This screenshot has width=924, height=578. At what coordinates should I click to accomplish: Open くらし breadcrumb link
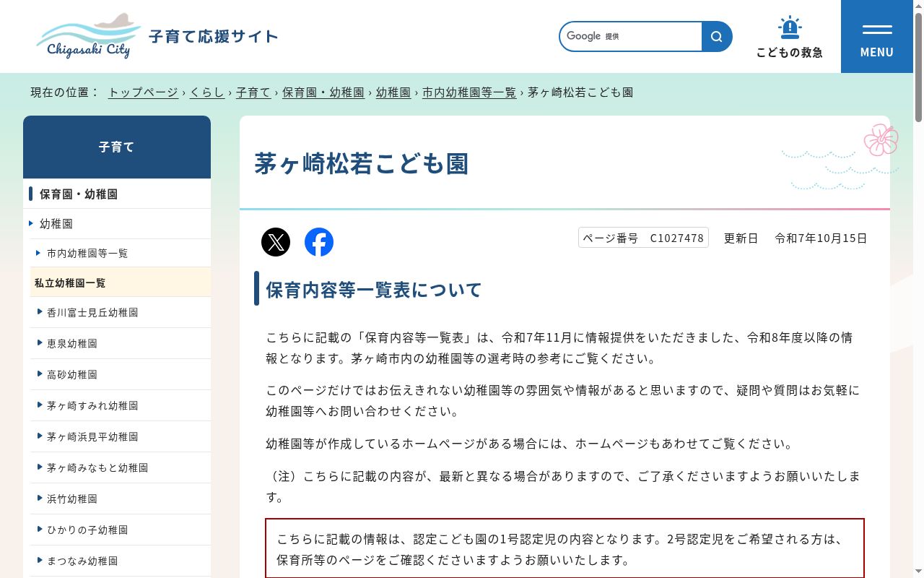[x=207, y=92]
